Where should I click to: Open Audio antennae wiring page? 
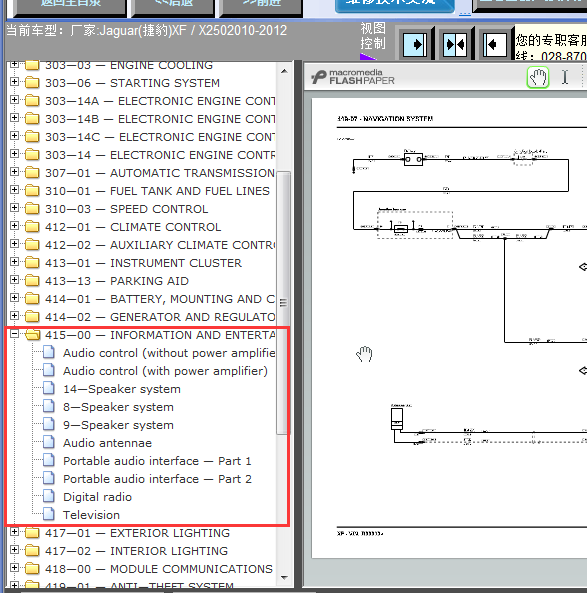[107, 443]
